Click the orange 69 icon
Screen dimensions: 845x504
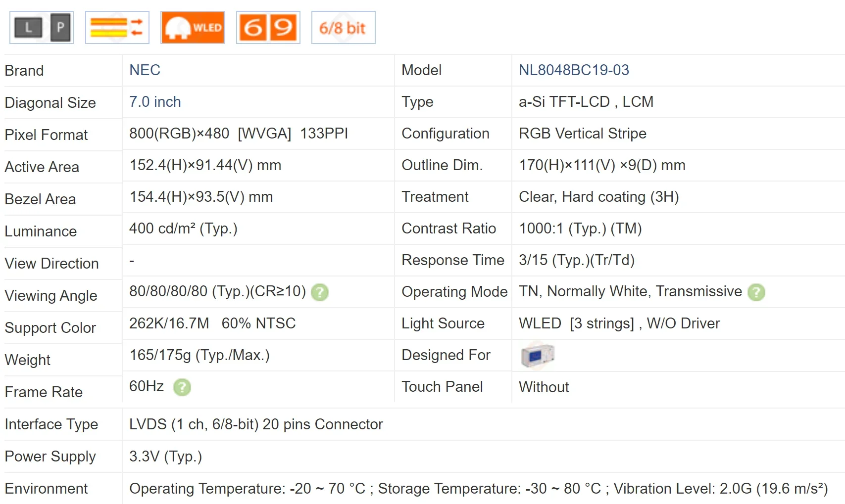point(268,28)
